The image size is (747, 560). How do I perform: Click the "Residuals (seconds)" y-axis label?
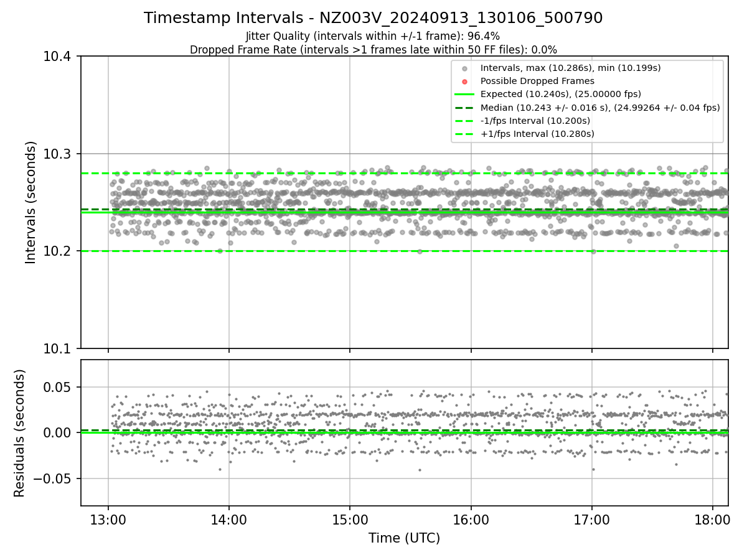(20, 433)
